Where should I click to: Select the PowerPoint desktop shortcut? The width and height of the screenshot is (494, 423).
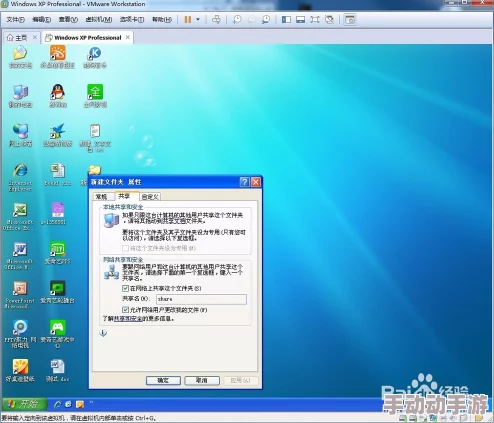19,295
